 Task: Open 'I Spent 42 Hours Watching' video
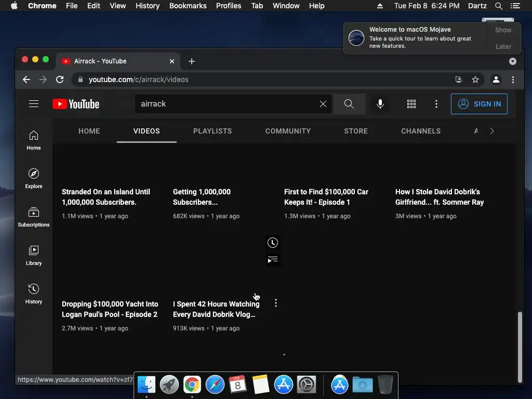point(216,309)
